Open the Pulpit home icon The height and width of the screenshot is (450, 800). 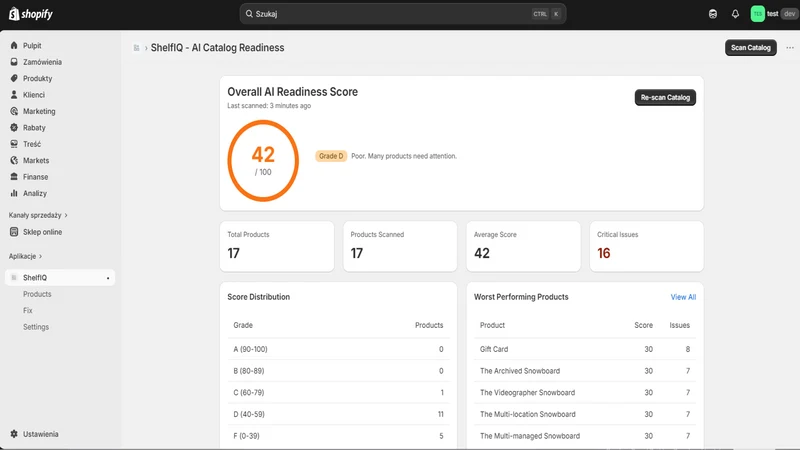14,45
